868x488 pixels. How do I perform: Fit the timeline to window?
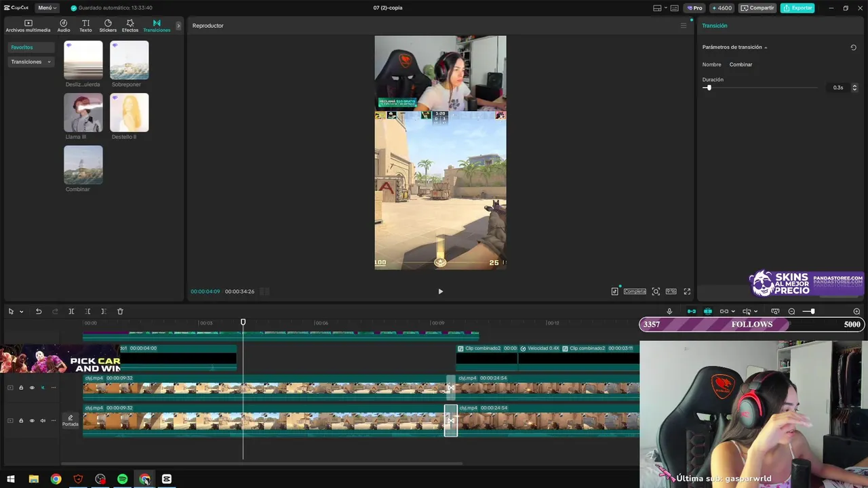(x=775, y=311)
